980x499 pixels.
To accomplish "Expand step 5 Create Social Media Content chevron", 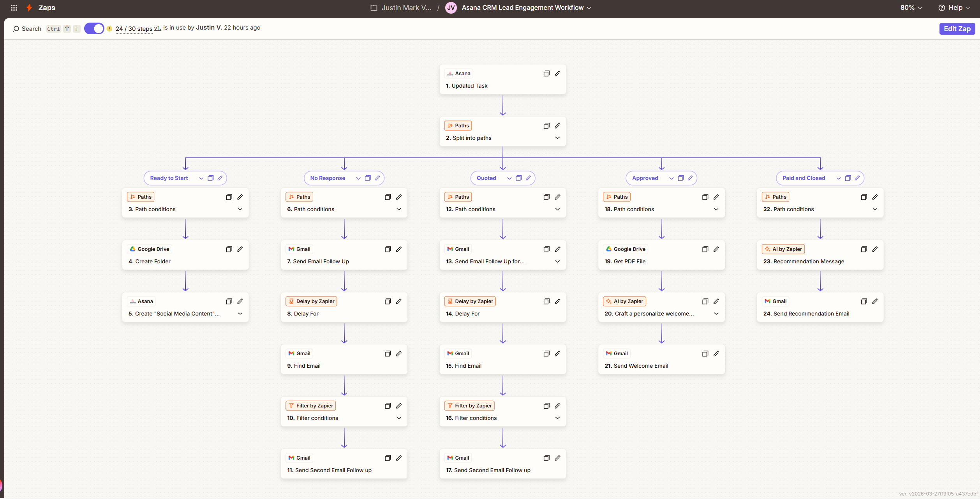I will [240, 314].
